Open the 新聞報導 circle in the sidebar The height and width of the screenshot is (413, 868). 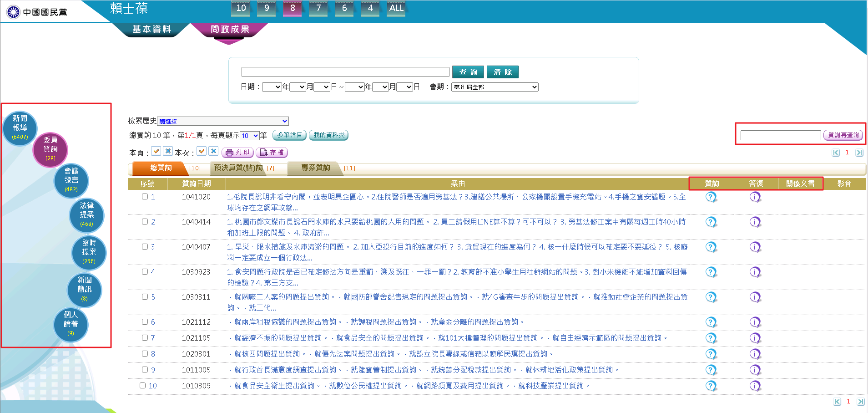(20, 127)
